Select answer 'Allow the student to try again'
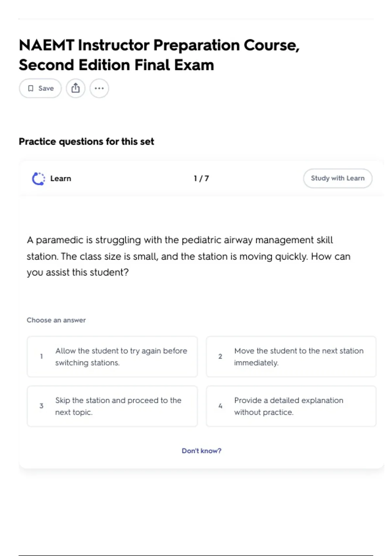 (x=112, y=356)
